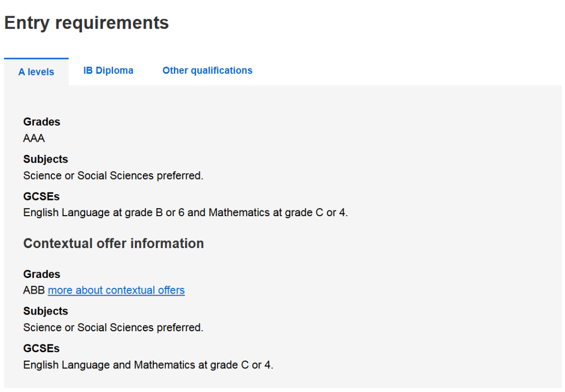Screen dimensions: 565x392
Task: Click the Subjects label in contextual offer section
Action: pos(46,311)
